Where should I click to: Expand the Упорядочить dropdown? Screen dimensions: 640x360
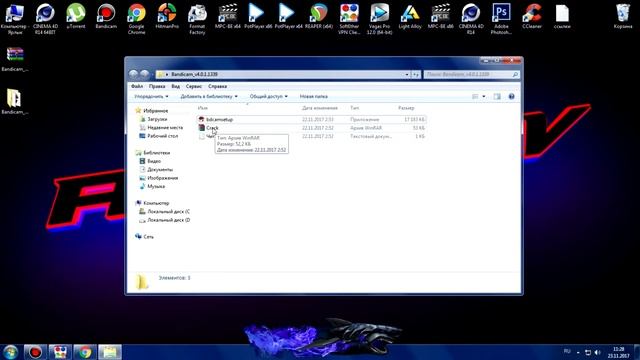pos(151,96)
